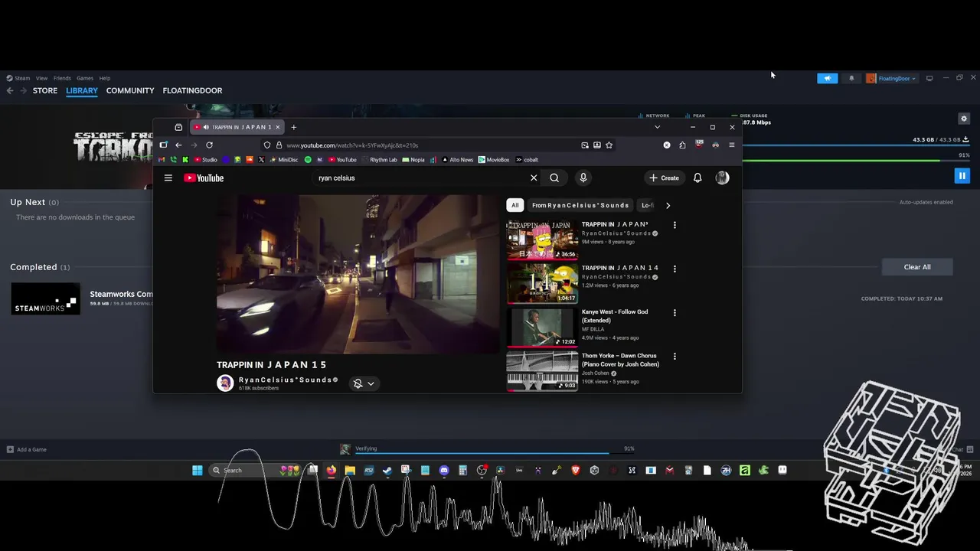Open the browser application menu
This screenshot has width=980, height=551.
pyautogui.click(x=731, y=145)
